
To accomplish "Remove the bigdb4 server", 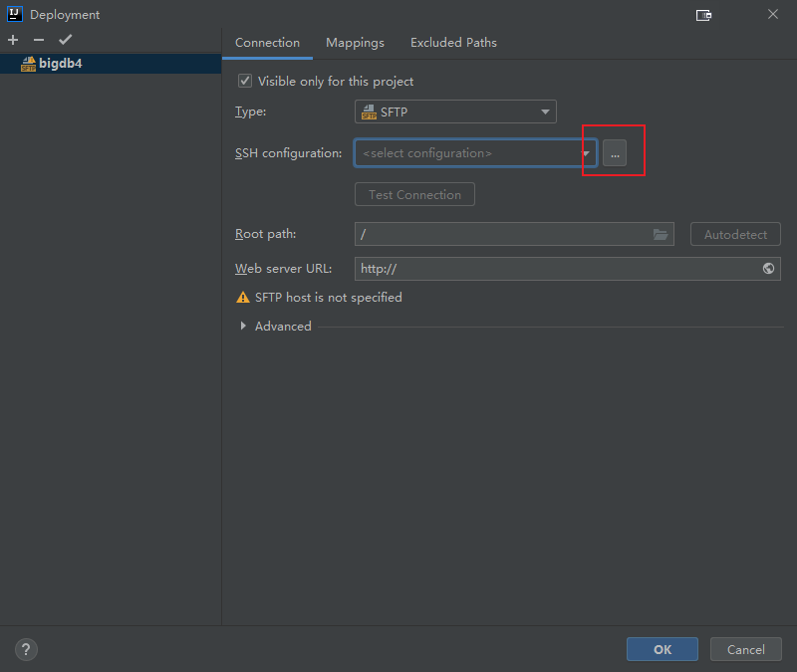I will coord(38,40).
